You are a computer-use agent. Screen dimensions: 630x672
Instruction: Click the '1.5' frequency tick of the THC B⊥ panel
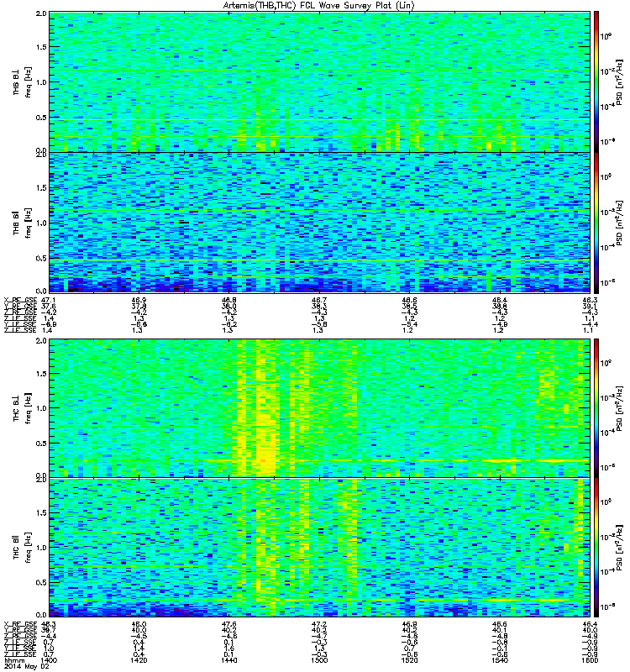(41, 373)
